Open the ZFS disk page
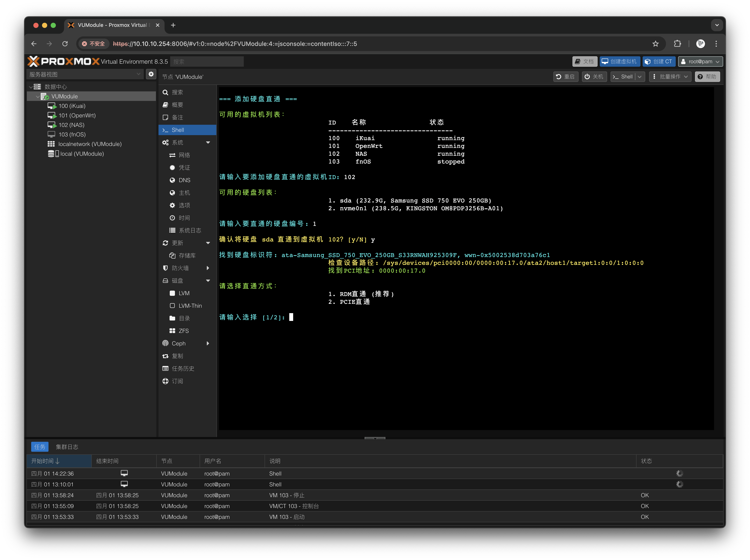Image resolution: width=750 pixels, height=560 pixels. tap(183, 331)
